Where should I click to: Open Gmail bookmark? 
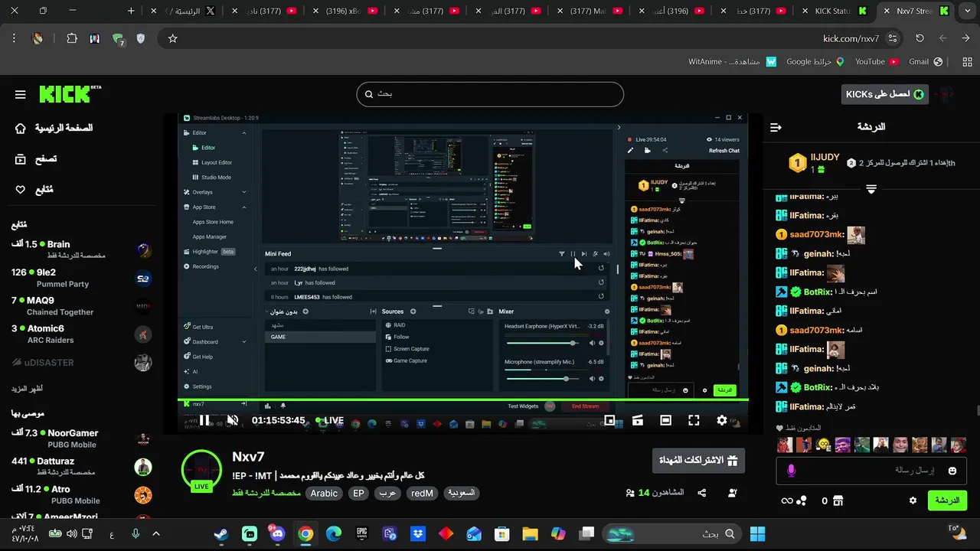(925, 61)
